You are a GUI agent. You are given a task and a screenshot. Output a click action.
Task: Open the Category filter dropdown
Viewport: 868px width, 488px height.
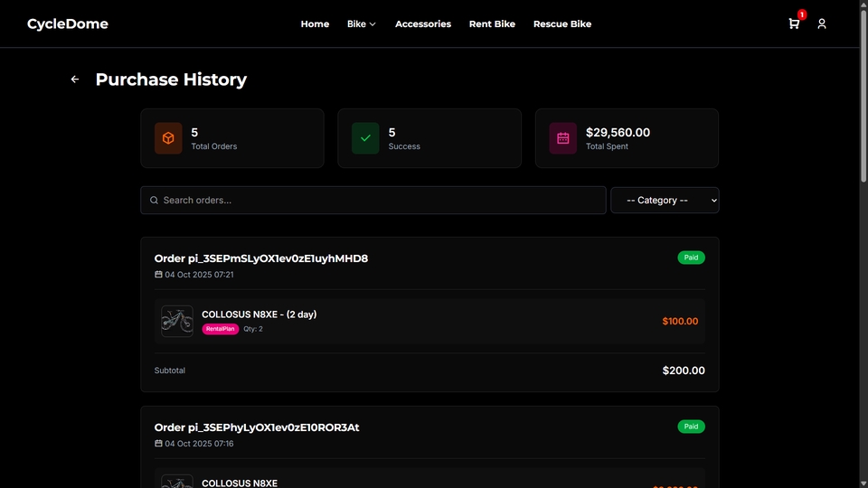665,201
